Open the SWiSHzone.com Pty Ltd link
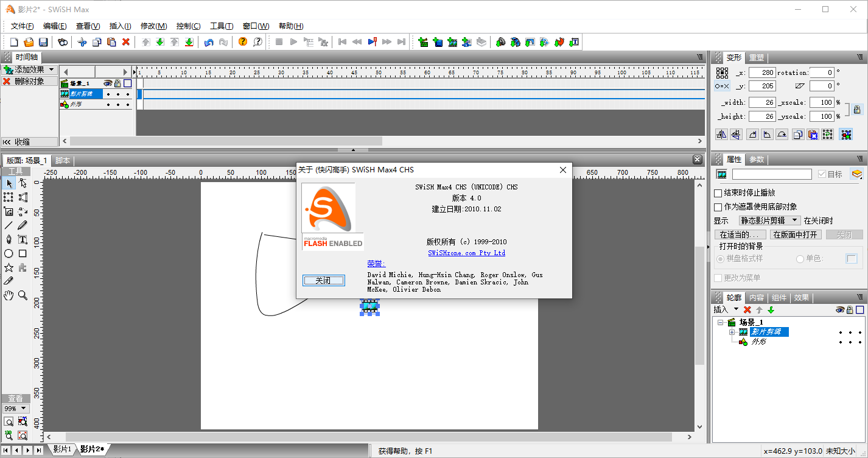868x458 pixels. coord(466,253)
